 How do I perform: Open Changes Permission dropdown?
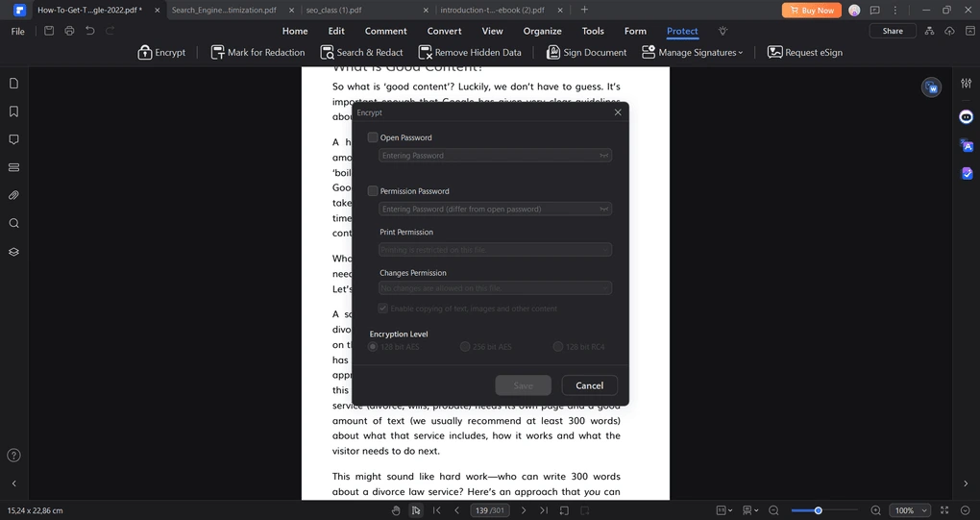pos(495,288)
